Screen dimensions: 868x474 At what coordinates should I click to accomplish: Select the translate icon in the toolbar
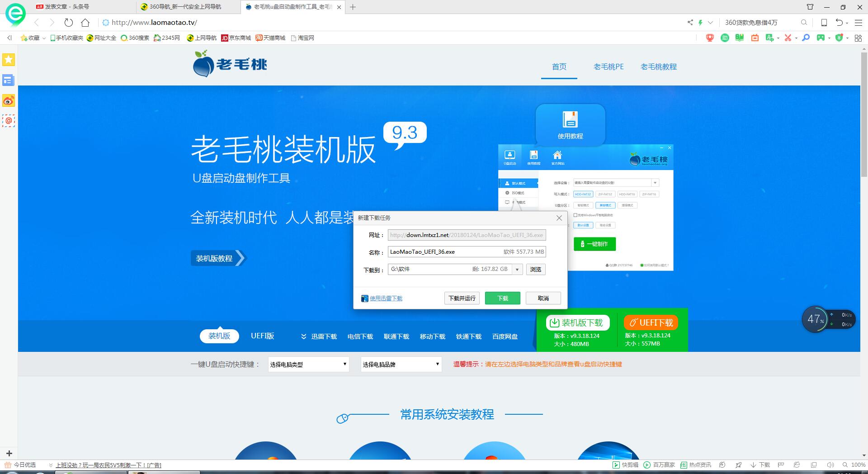pos(770,38)
